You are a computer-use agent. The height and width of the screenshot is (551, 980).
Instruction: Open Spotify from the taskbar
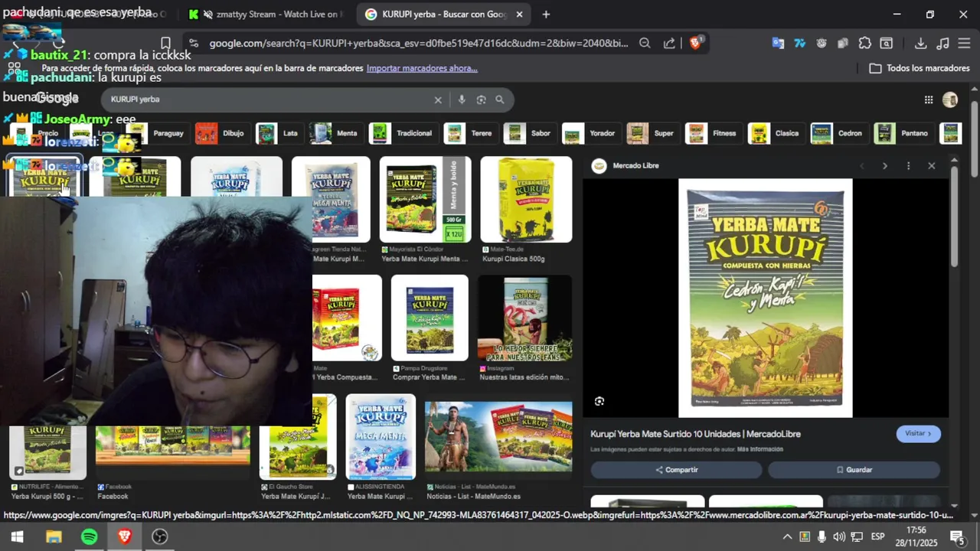[90, 536]
